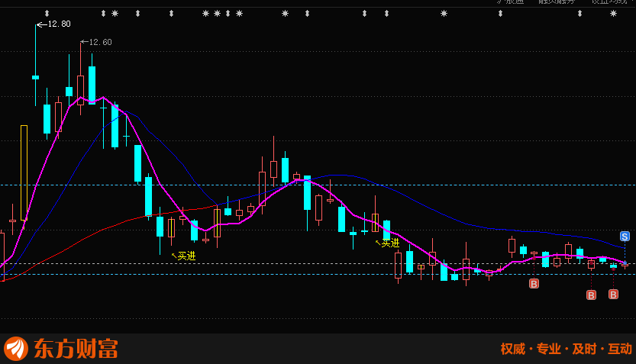Screen dimensions: 636x364
Task: Select the leftmost up-down arrow info marker
Action: [47, 14]
